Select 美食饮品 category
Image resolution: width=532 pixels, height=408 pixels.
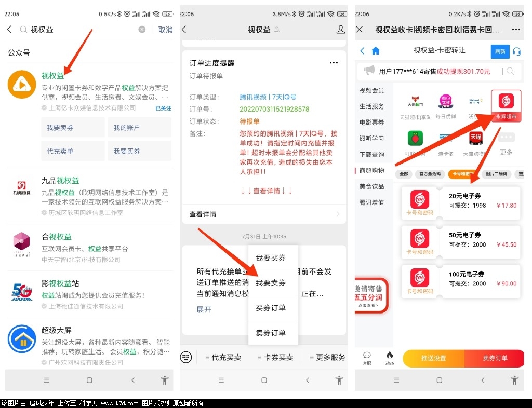tap(372, 186)
